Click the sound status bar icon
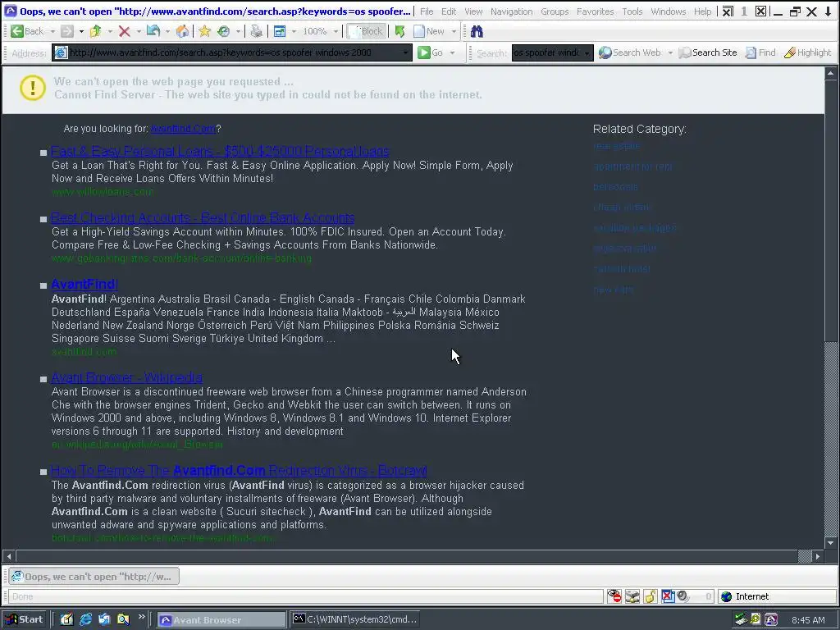Screen dimensions: 840x630 click(x=683, y=596)
